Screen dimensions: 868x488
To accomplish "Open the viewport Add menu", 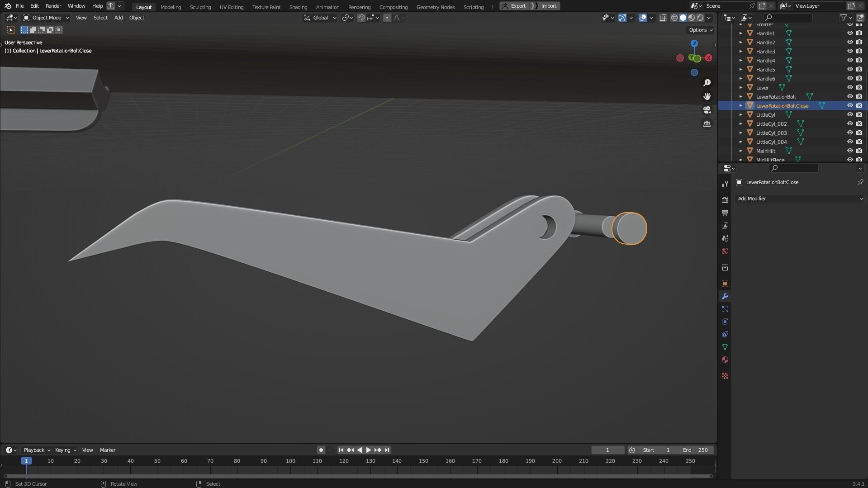I will point(119,18).
